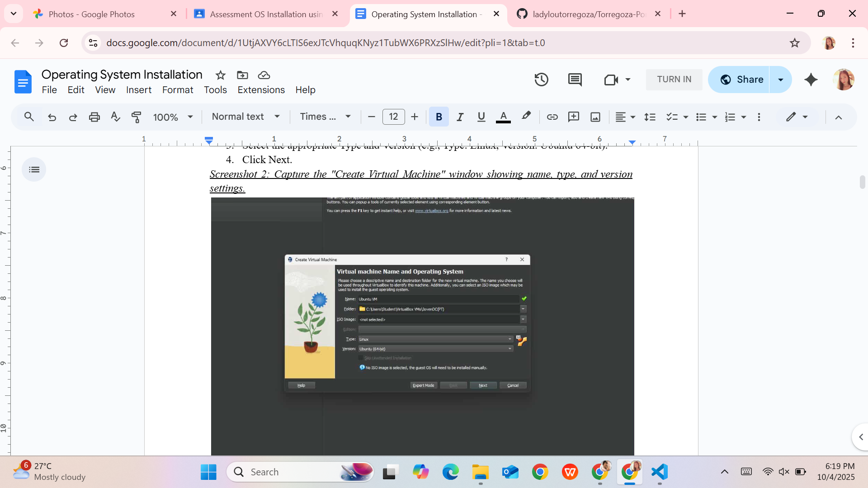Toggle italic formatting
Screen dimensions: 868x488
(460, 117)
